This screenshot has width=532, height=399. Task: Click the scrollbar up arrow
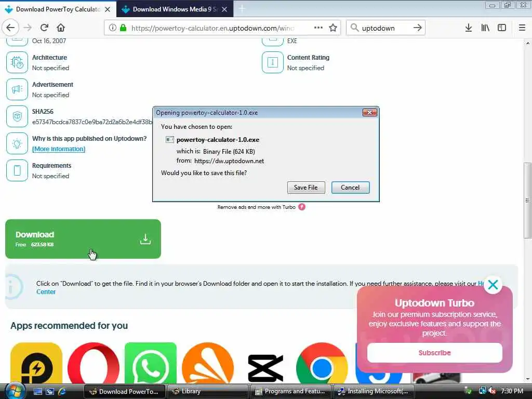click(528, 43)
